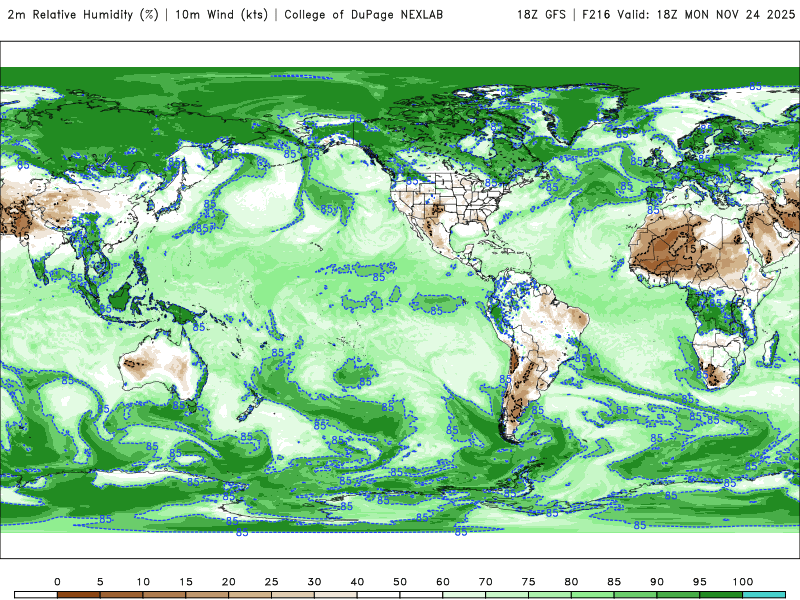Pick the pale green 60–70 legend swatch
This screenshot has width=800, height=600.
tap(464, 595)
